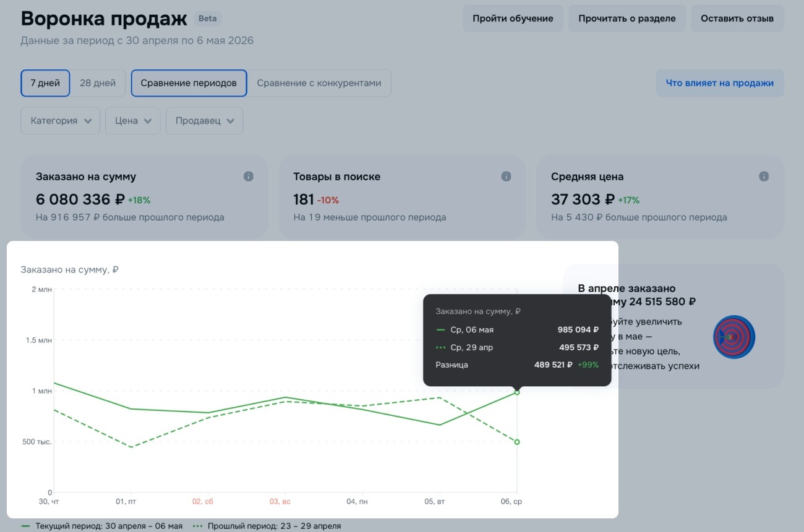Switch to Сравнение с конкурентами tab
Screen dimensions: 804x532
point(319,83)
